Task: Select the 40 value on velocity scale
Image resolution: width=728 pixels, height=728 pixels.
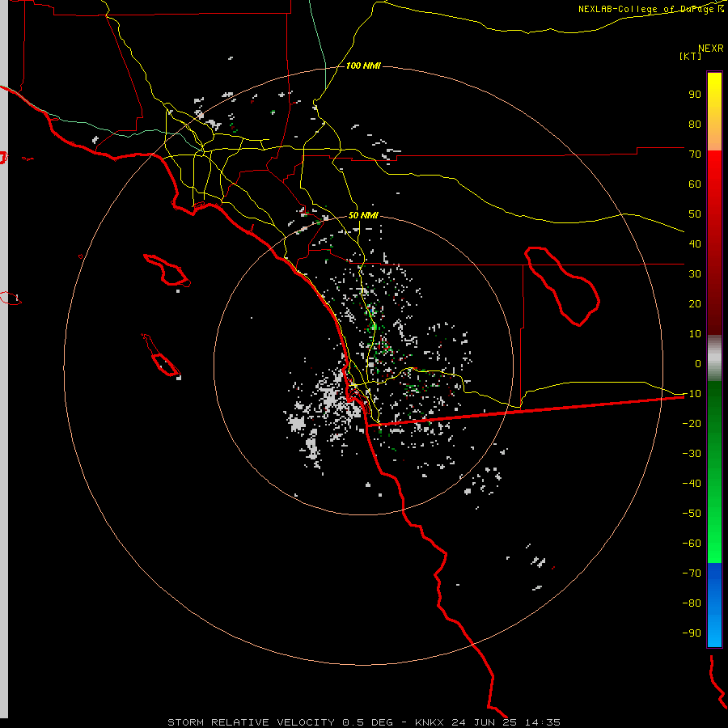Action: [x=695, y=244]
